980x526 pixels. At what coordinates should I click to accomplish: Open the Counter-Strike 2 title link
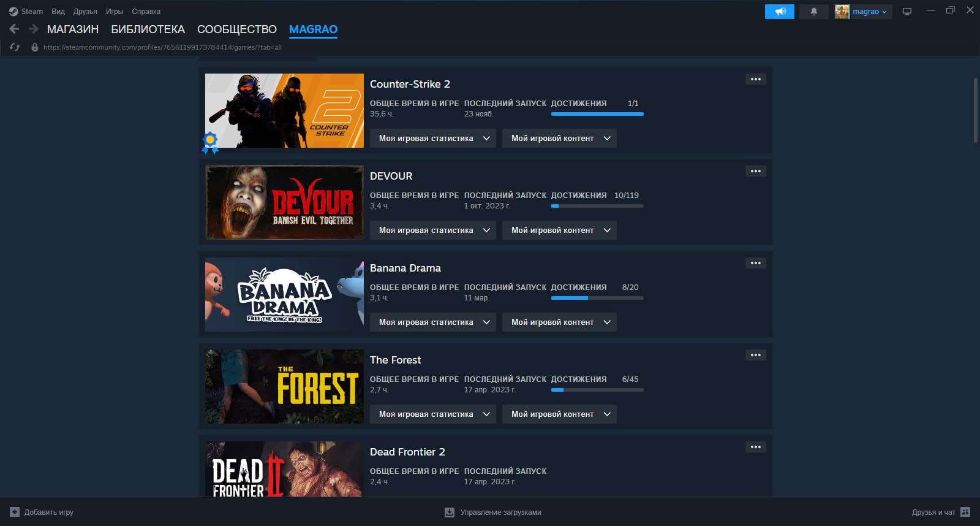pyautogui.click(x=410, y=84)
